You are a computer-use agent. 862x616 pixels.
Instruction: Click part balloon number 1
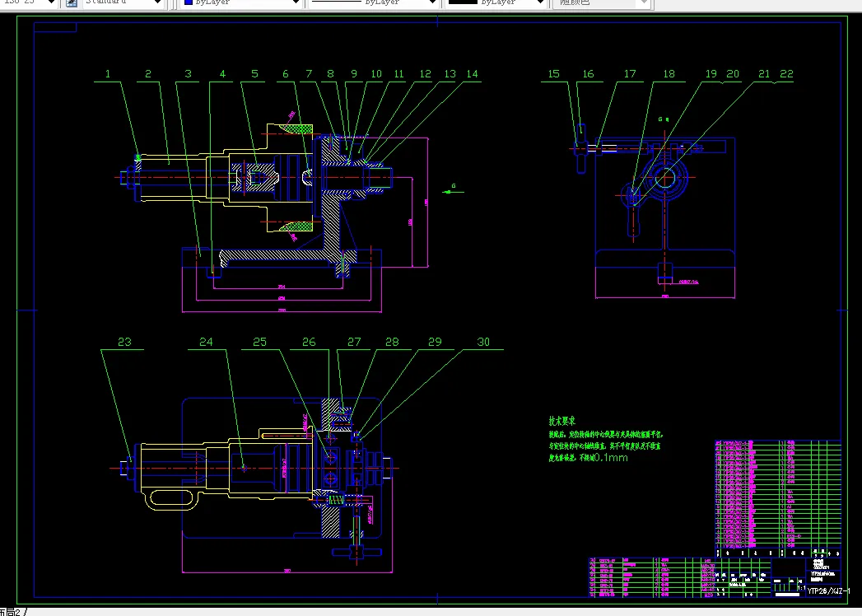[x=108, y=73]
